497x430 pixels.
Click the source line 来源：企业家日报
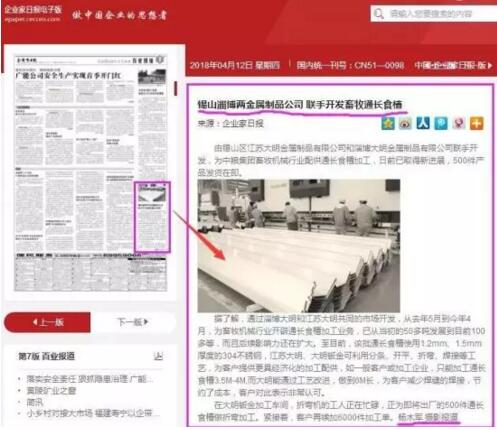point(231,124)
